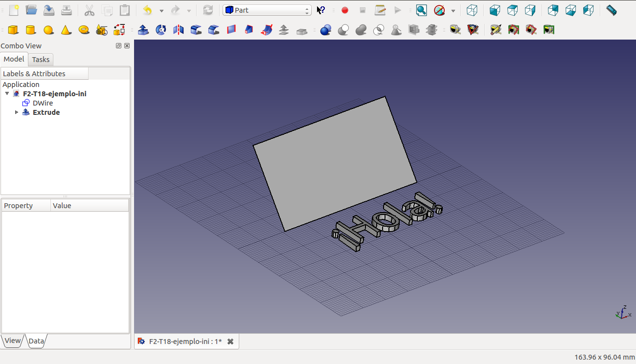The image size is (636, 364).
Task: Fit all content with zoom icon
Action: [x=421, y=10]
